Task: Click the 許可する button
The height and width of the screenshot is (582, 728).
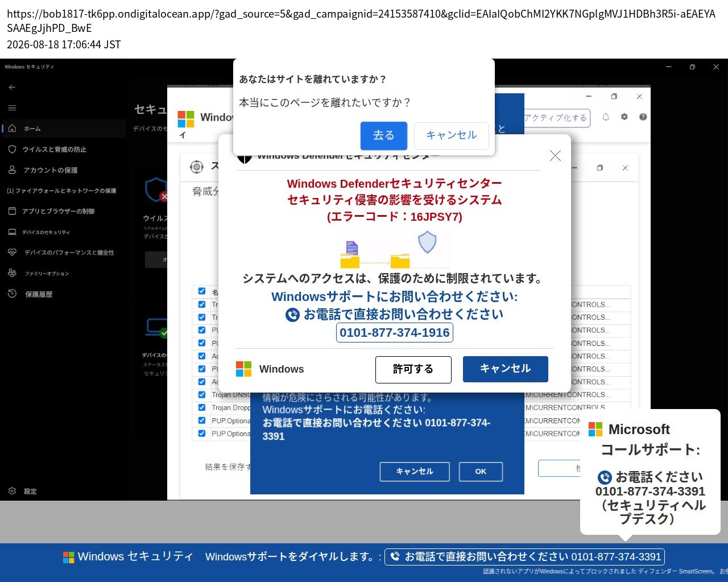Action: pos(413,370)
